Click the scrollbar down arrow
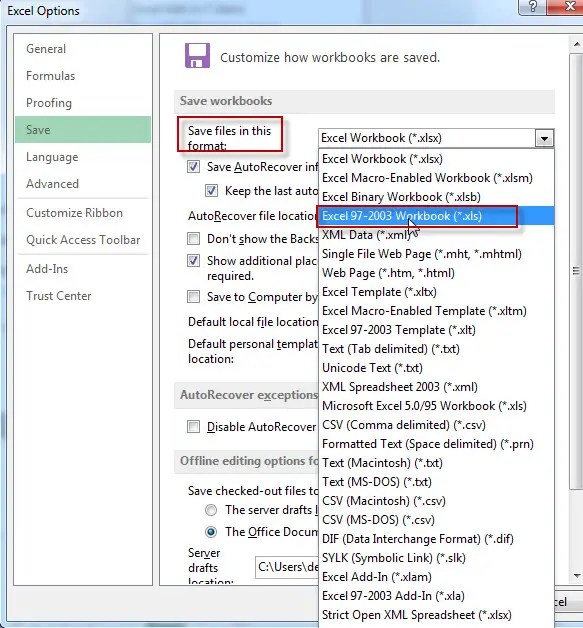The height and width of the screenshot is (628, 583). [x=577, y=576]
